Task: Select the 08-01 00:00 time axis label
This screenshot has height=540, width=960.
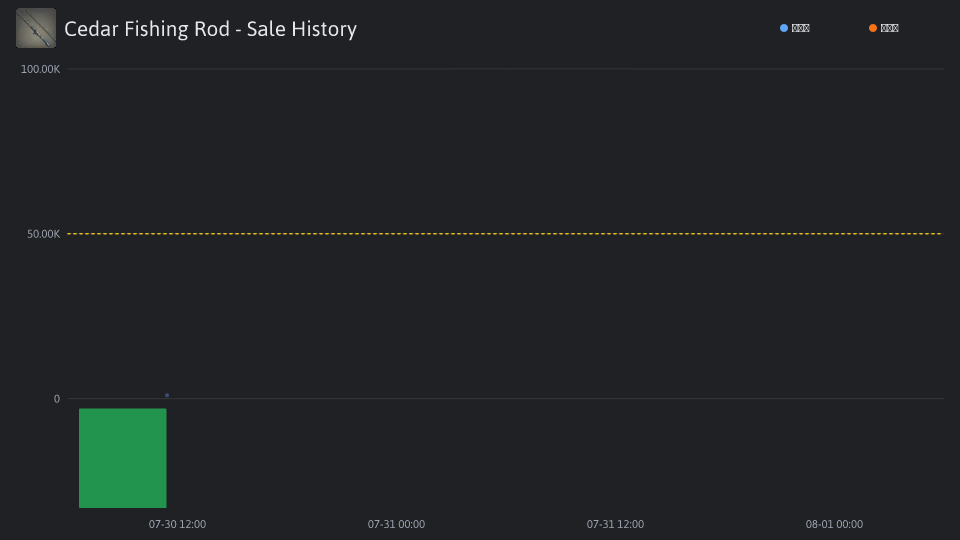Action: (834, 524)
